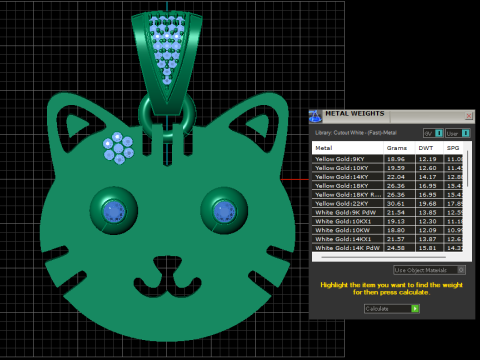The height and width of the screenshot is (360, 480).
Task: Click the DWT column header
Action: pos(429,148)
